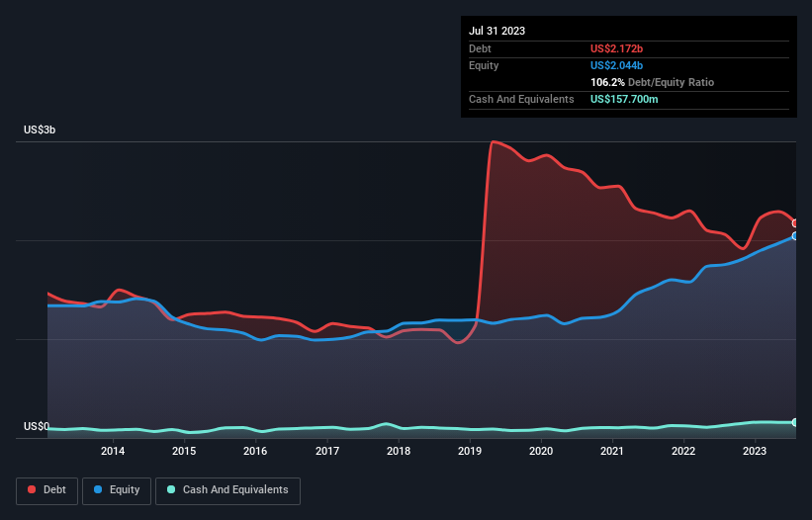This screenshot has width=812, height=520.
Task: Click the US$157.700m cash value
Action: click(624, 99)
